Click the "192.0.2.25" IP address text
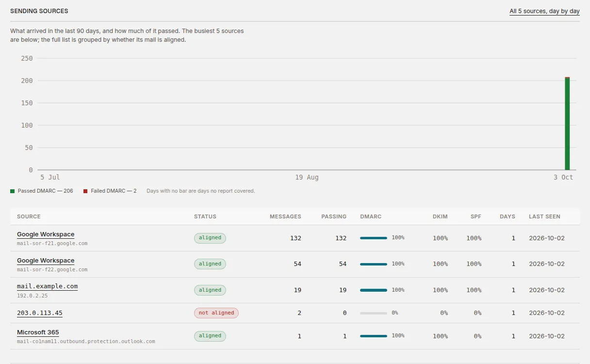 [32, 296]
